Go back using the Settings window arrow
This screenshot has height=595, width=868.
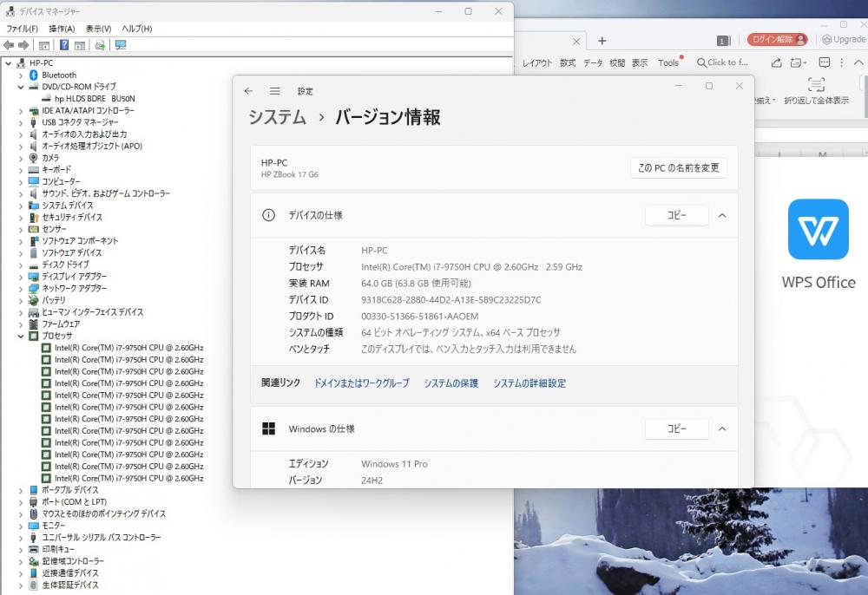248,91
